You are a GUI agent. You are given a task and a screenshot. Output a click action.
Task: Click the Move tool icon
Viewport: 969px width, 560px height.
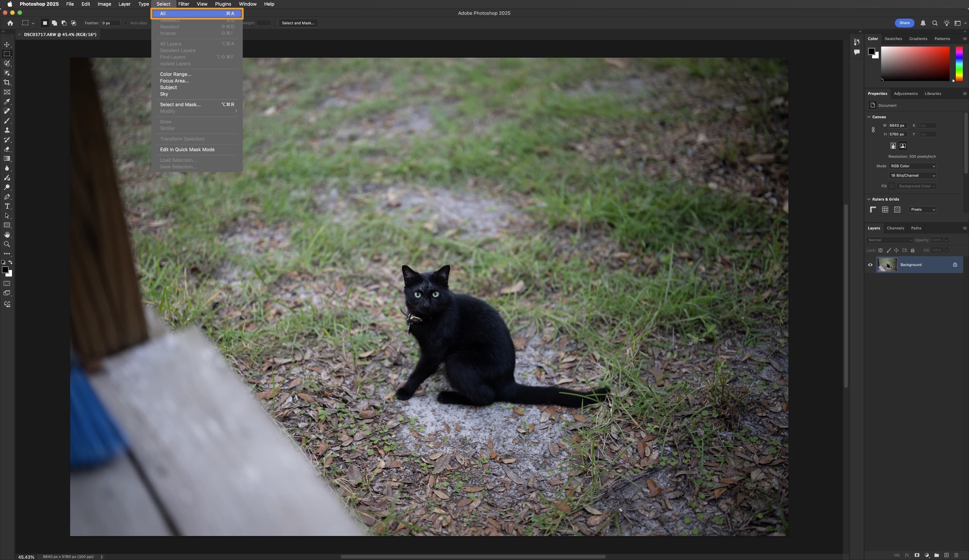pyautogui.click(x=7, y=45)
